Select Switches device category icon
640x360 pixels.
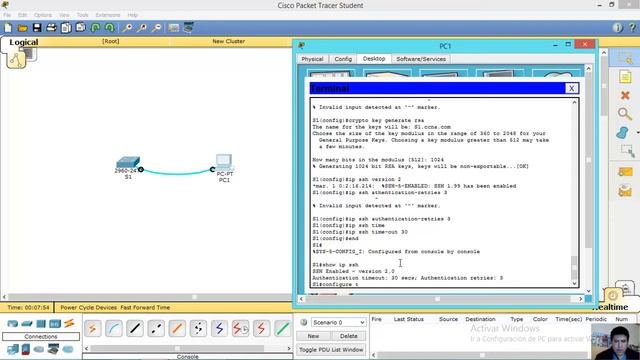pyautogui.click(x=27, y=324)
